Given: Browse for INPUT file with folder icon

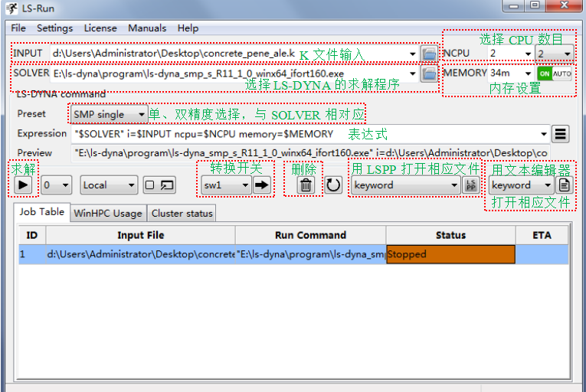Looking at the screenshot, I should pyautogui.click(x=430, y=54).
